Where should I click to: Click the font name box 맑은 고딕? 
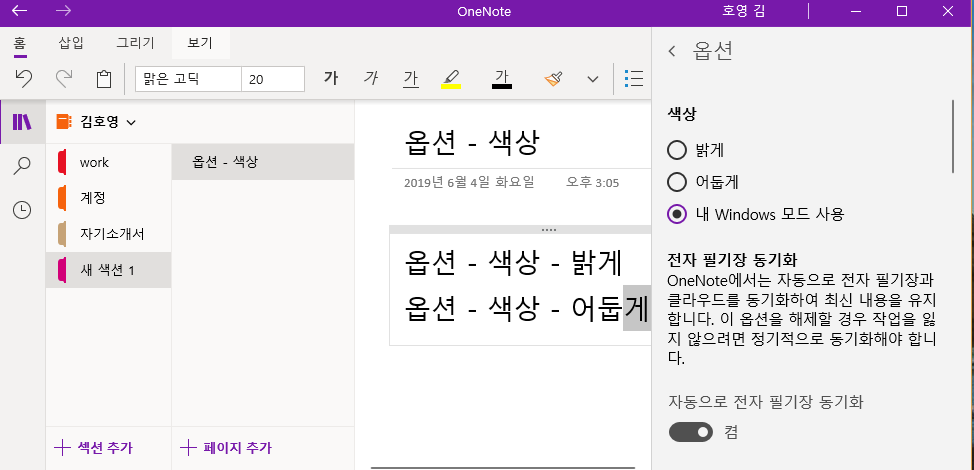click(x=188, y=79)
